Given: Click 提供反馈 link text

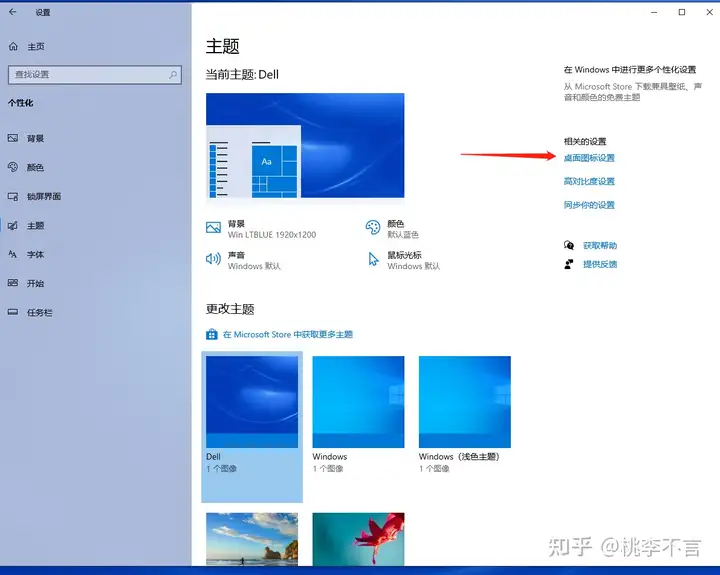Looking at the screenshot, I should [600, 264].
